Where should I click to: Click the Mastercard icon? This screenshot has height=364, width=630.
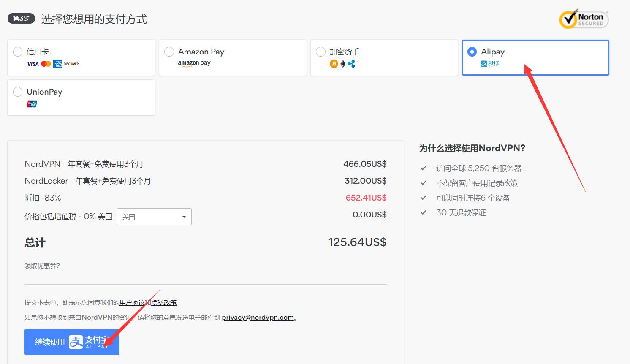45,64
